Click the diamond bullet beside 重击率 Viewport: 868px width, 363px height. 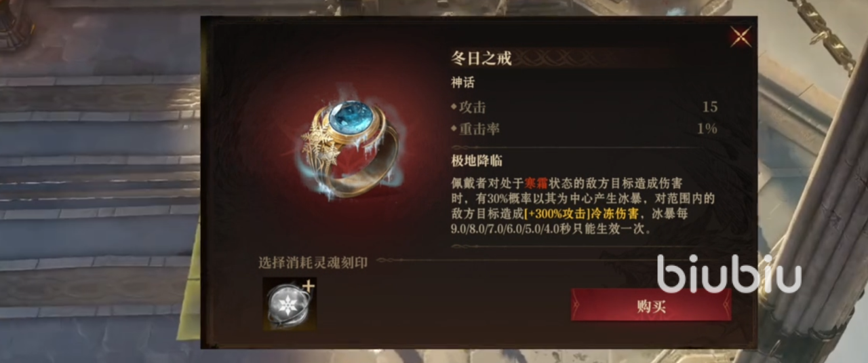coord(454,128)
